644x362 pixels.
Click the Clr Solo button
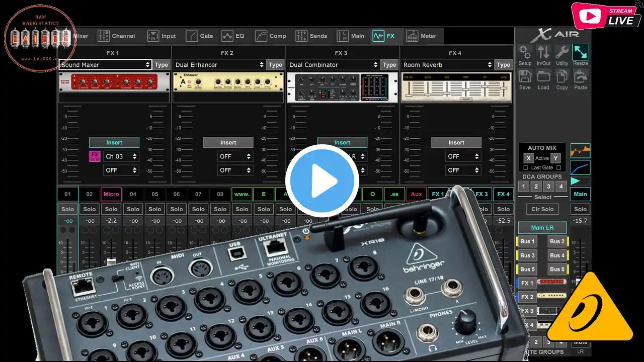click(543, 209)
